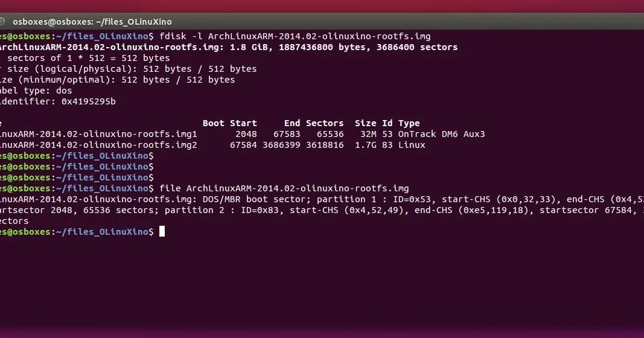Click start value '67584' in img2 table row

[243, 145]
